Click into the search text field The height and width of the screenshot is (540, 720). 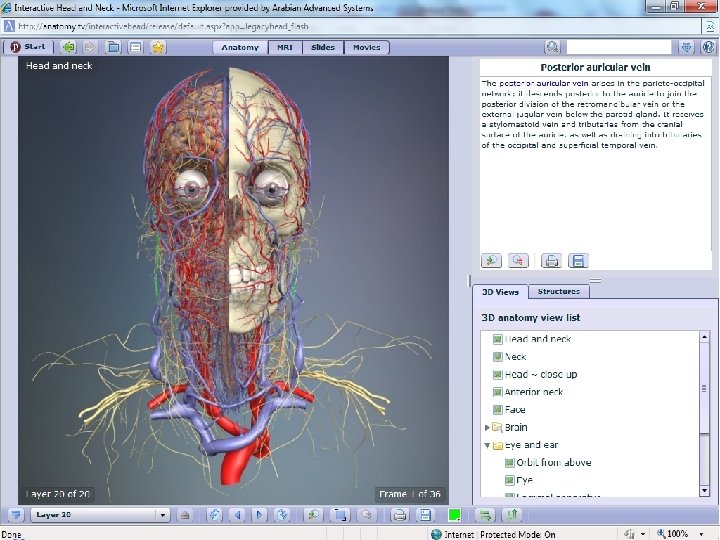(x=619, y=47)
